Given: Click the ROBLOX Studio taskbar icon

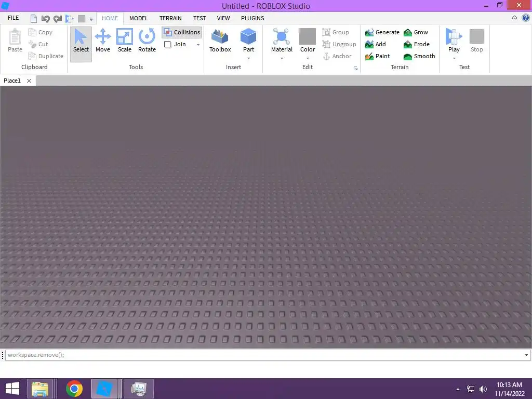Looking at the screenshot, I should pyautogui.click(x=104, y=389).
